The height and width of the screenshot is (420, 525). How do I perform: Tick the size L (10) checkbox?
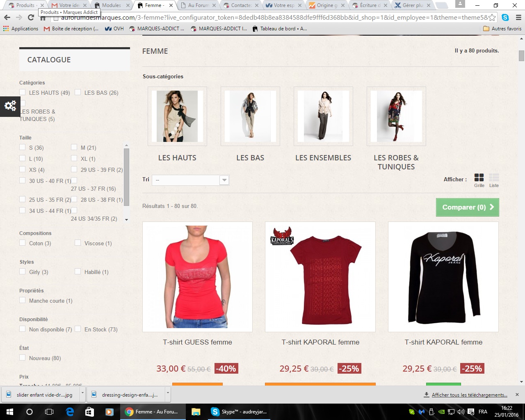pyautogui.click(x=23, y=158)
